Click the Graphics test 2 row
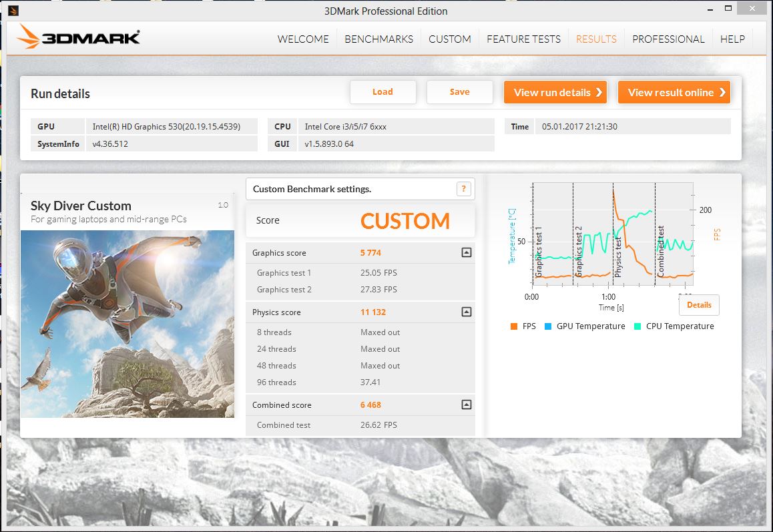The width and height of the screenshot is (773, 532). click(360, 290)
